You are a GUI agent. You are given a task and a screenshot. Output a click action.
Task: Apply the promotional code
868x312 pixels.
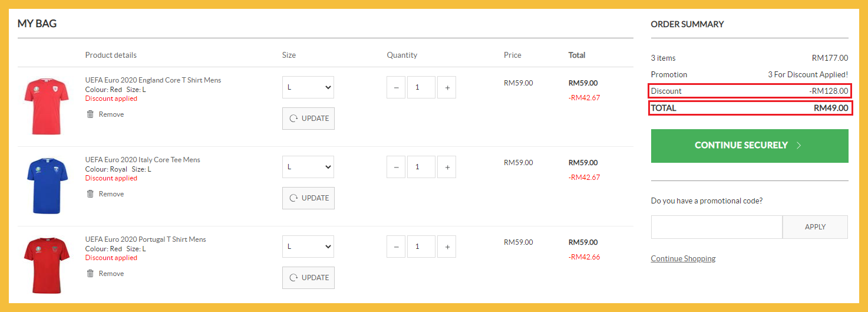(815, 227)
